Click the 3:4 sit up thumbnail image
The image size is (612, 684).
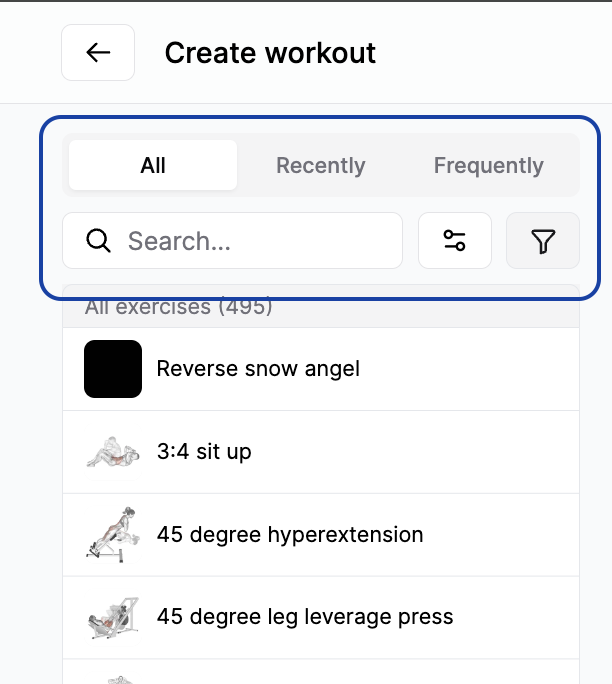click(x=113, y=452)
